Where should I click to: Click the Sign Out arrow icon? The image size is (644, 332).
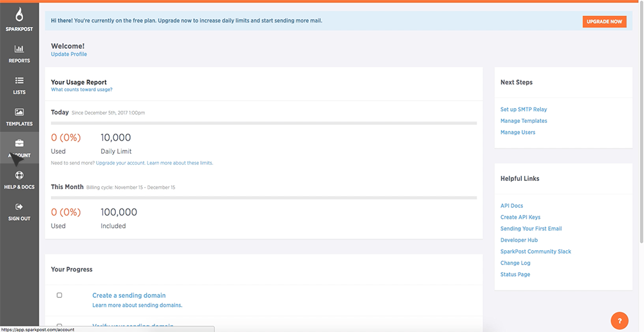pos(19,207)
